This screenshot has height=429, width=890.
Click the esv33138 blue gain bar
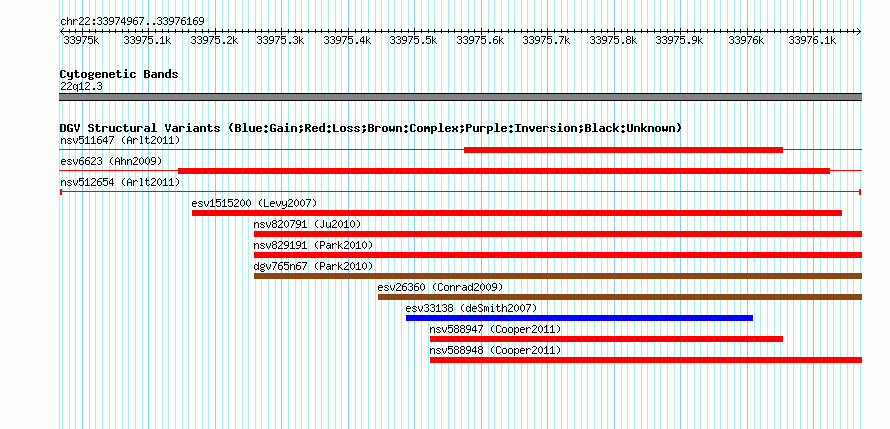(580, 318)
